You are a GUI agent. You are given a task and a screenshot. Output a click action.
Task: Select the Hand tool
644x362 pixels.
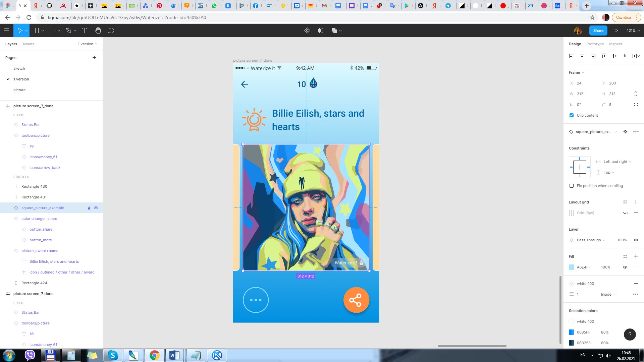[x=98, y=31]
